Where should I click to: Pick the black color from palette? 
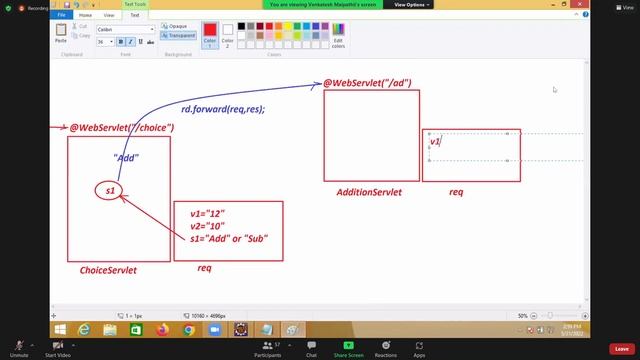pos(241,26)
